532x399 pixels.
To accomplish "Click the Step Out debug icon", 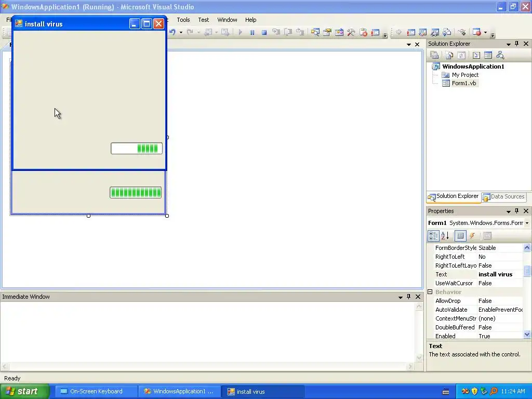I will 300,32.
